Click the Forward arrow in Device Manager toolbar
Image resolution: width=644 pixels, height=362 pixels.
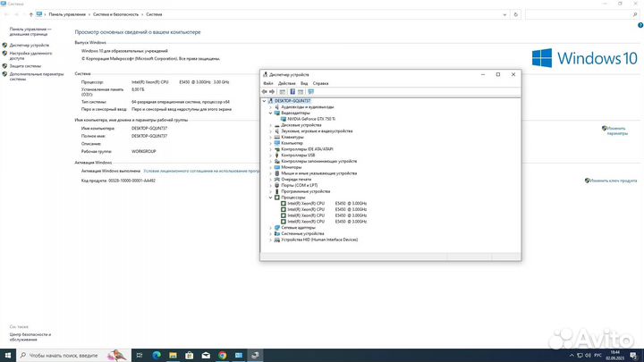click(x=272, y=91)
